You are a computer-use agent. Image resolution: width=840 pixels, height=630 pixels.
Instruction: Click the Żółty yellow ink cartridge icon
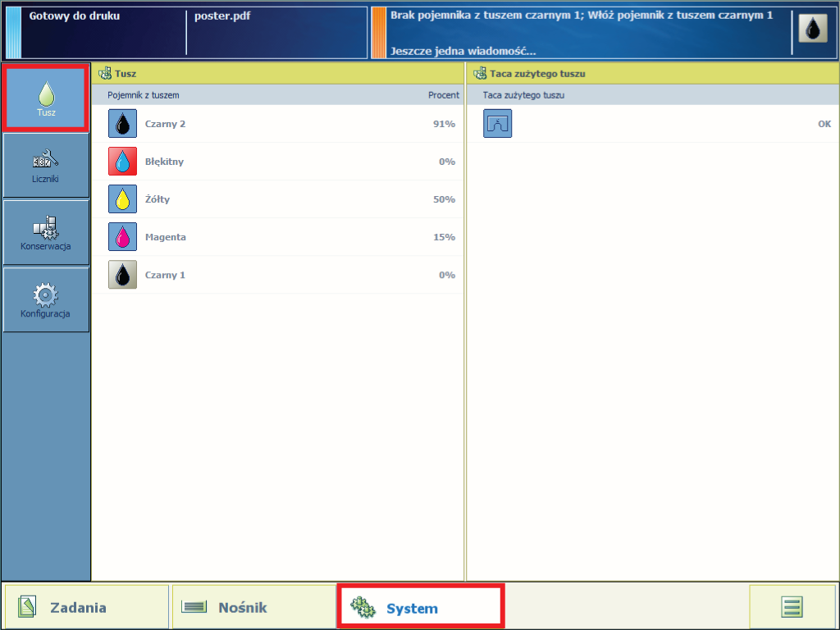click(123, 199)
